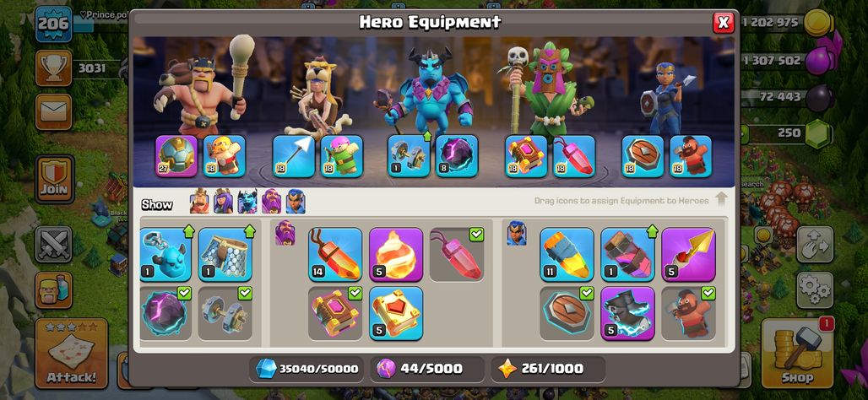Click the equipped pink Healing Tome checkmark
868x400 pixels.
click(335, 313)
